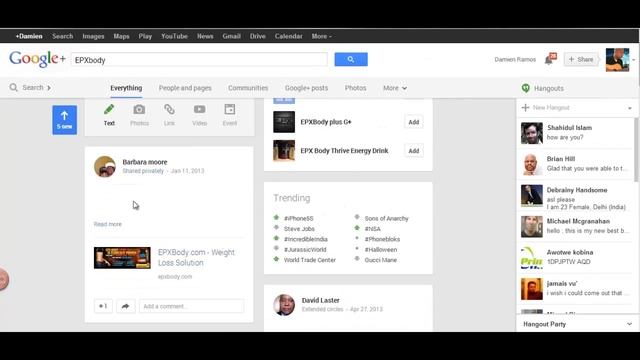
Task: Open the EPXBody.com link preview image
Action: [x=122, y=258]
